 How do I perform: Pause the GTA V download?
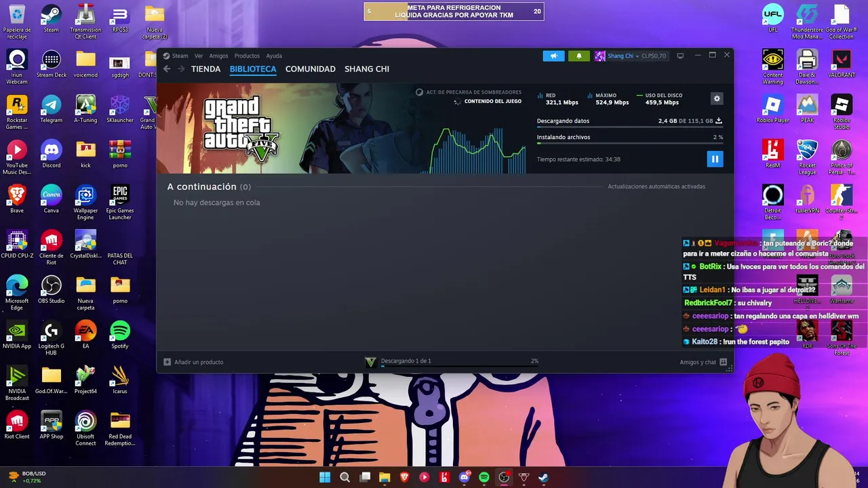click(715, 159)
